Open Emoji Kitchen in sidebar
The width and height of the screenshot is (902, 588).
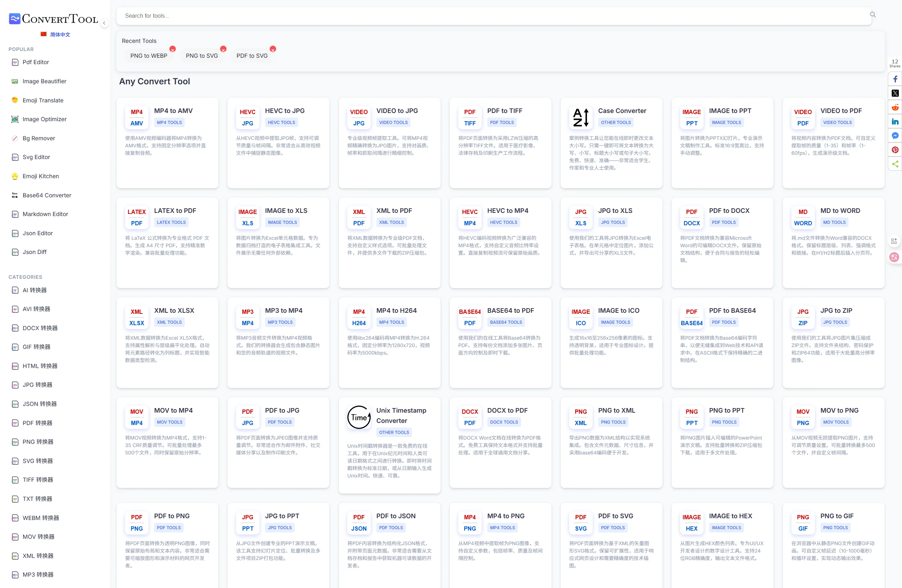[x=40, y=176]
